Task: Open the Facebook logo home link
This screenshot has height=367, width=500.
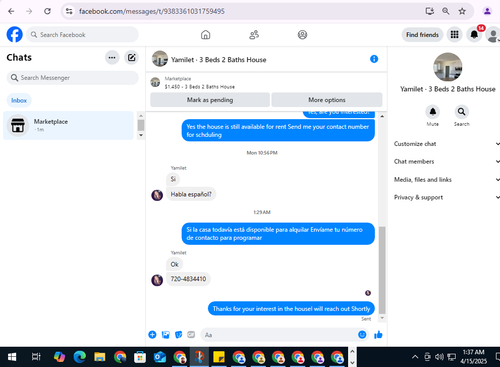Action: pyautogui.click(x=14, y=34)
